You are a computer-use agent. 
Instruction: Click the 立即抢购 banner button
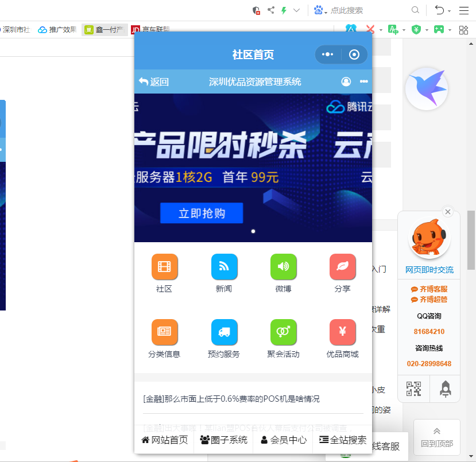[x=202, y=213]
